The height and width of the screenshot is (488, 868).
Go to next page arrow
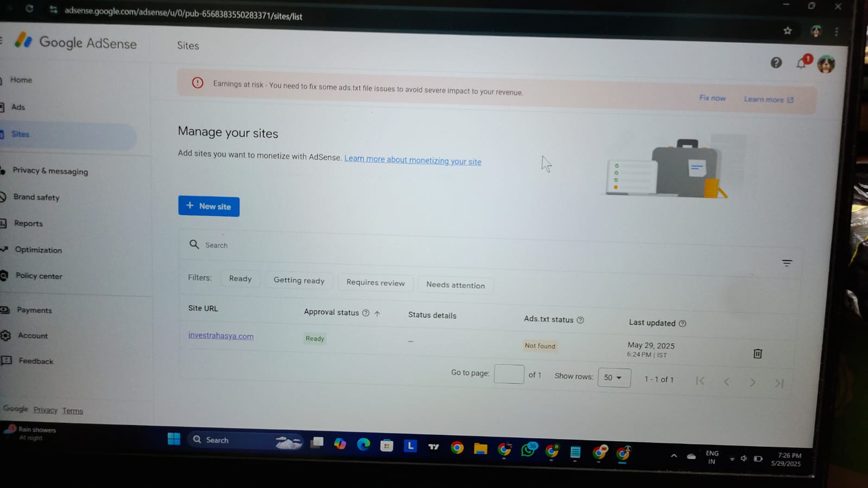tap(752, 383)
